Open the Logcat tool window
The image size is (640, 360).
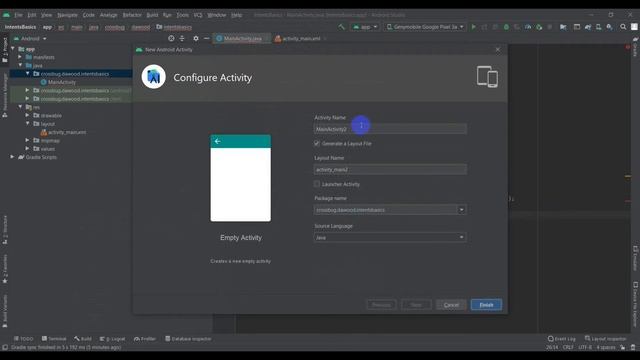click(x=112, y=339)
